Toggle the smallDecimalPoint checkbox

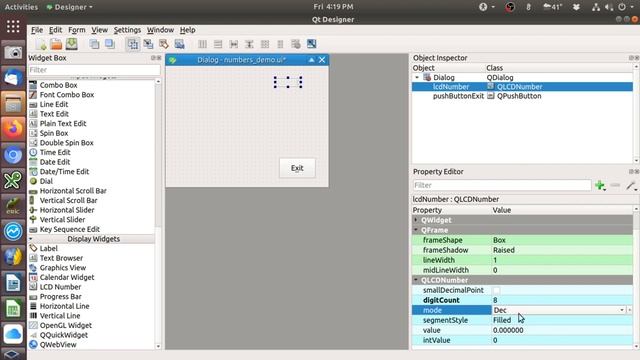point(496,290)
